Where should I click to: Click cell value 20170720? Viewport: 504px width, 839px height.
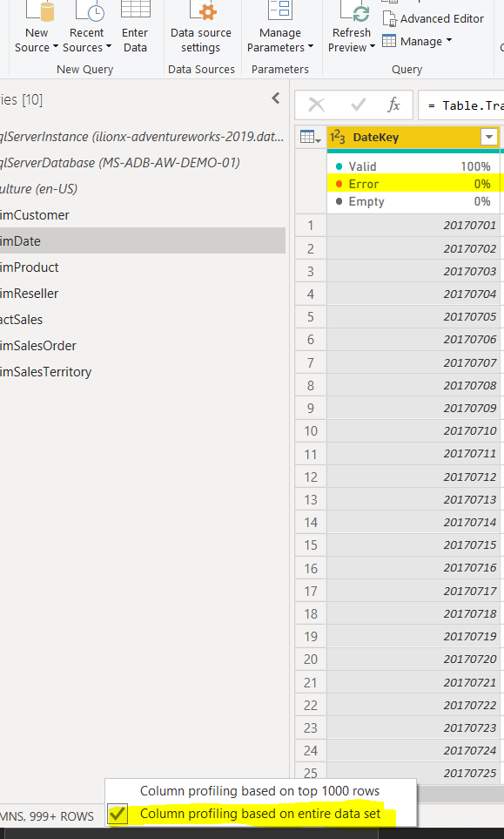click(413, 660)
